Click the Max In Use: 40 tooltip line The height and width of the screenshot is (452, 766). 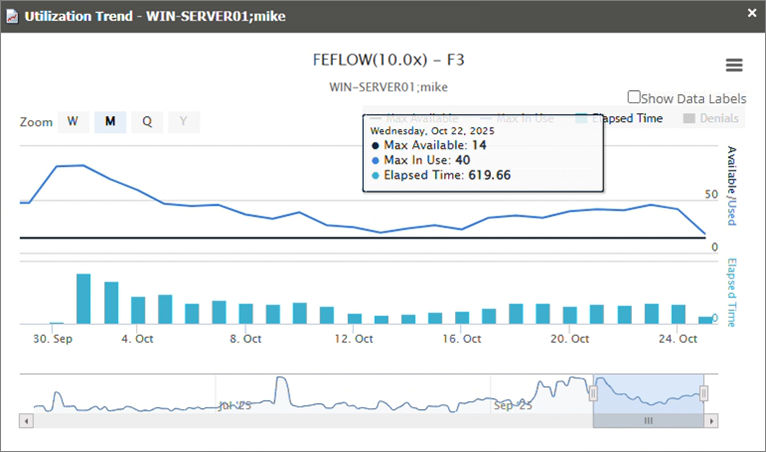tap(421, 160)
